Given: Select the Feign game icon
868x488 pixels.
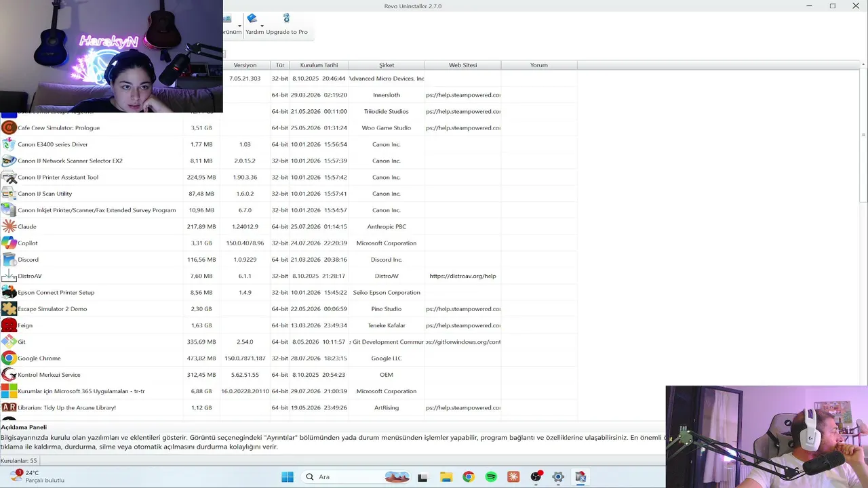Looking at the screenshot, I should pyautogui.click(x=9, y=325).
